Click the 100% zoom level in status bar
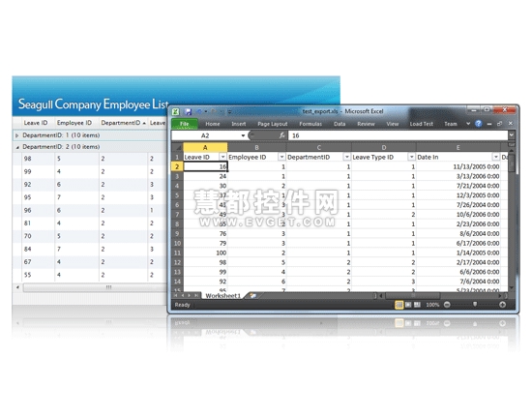Viewport: 532px width, 416px height. pyautogui.click(x=432, y=305)
